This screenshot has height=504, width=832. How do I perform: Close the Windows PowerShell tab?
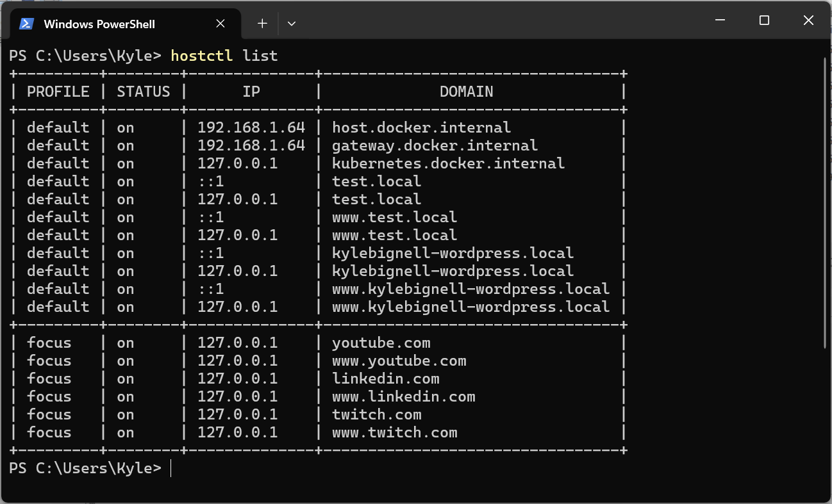point(220,23)
